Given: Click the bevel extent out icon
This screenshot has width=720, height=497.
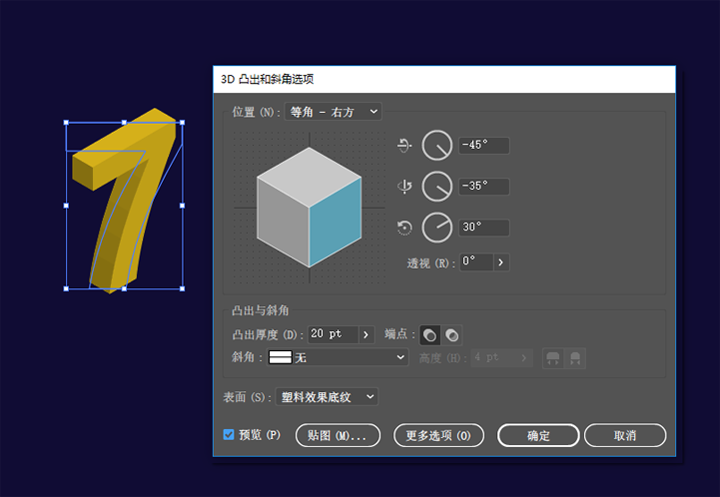Looking at the screenshot, I should [x=552, y=358].
